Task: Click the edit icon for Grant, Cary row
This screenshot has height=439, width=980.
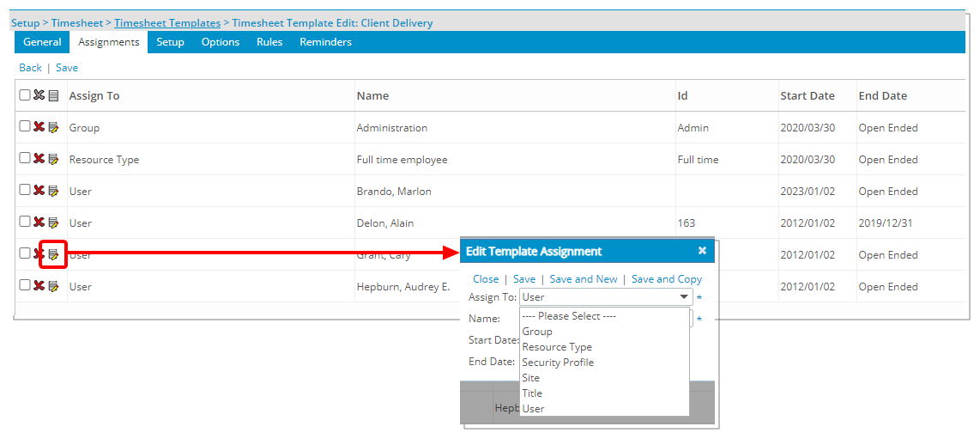Action: tap(53, 254)
